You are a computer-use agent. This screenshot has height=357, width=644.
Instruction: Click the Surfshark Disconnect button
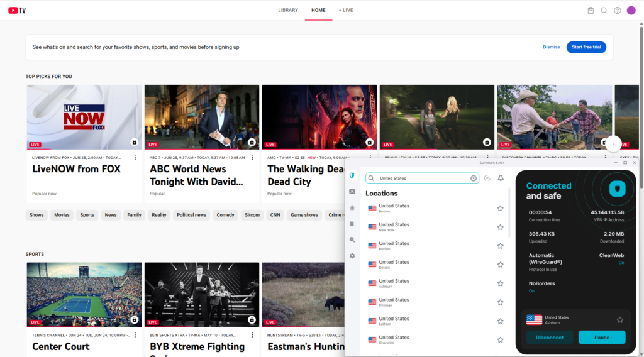coord(550,338)
